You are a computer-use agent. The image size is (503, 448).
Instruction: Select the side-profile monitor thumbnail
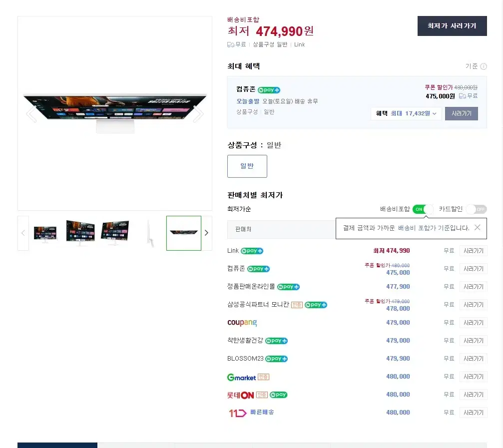click(149, 233)
